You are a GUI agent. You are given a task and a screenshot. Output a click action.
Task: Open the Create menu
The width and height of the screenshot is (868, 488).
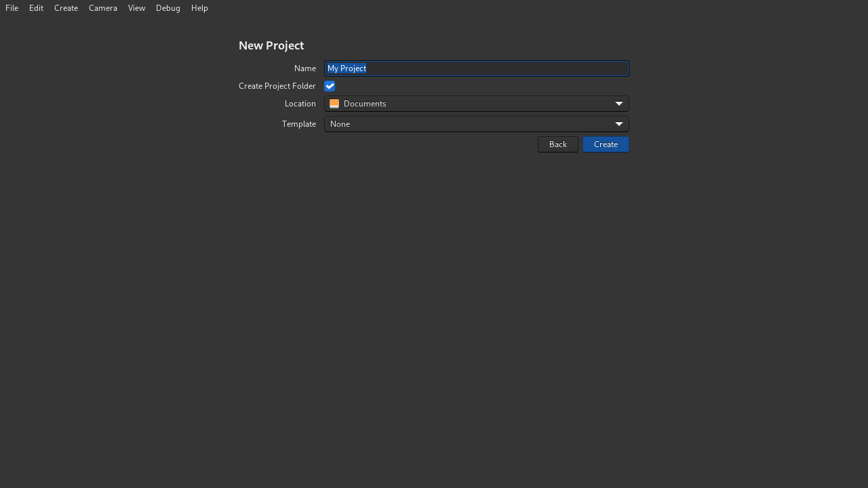(x=66, y=7)
